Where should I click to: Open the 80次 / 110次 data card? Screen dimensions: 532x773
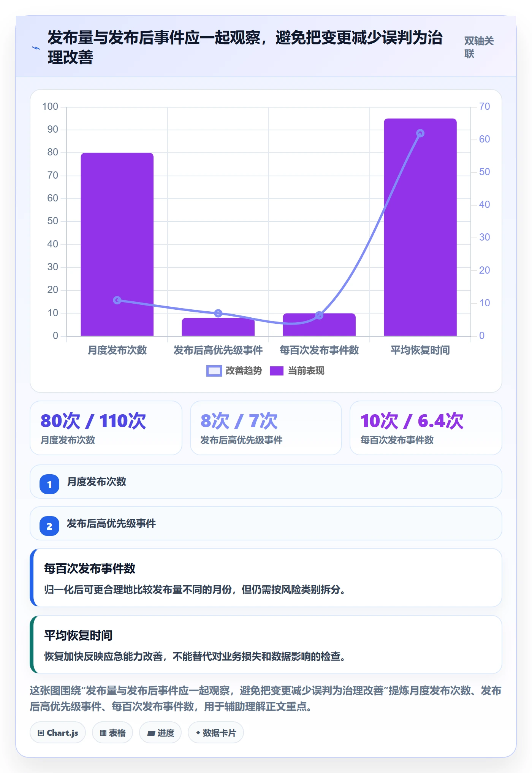point(106,428)
